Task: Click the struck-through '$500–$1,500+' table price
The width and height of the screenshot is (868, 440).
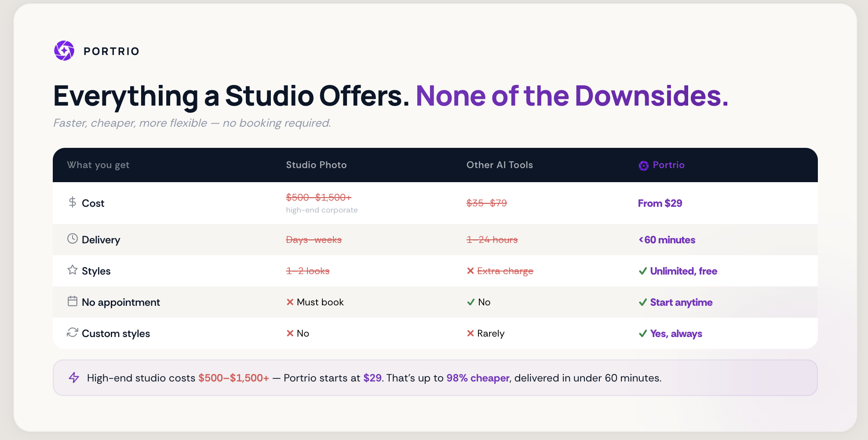Action: 319,197
